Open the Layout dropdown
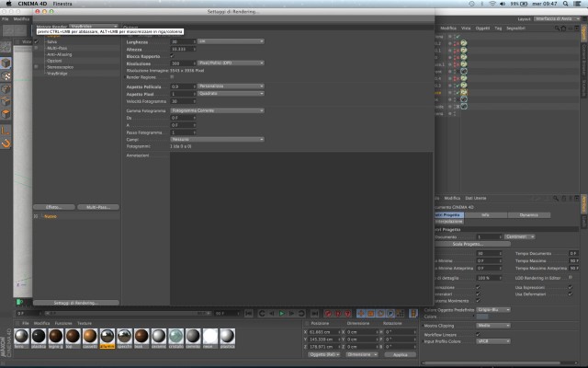The width and height of the screenshot is (588, 368). pos(558,18)
